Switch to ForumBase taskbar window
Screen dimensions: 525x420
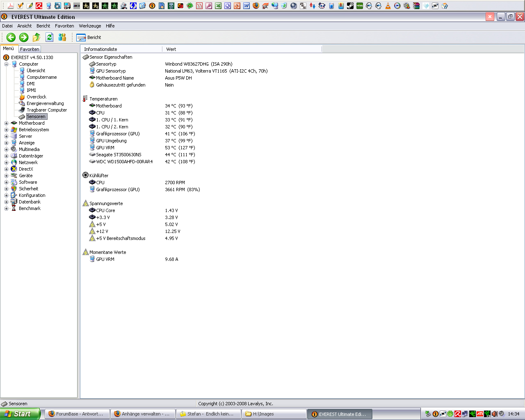coord(77,414)
